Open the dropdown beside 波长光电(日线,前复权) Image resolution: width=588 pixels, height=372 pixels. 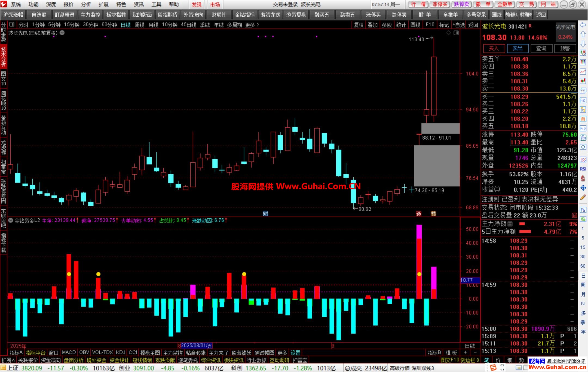(x=62, y=33)
